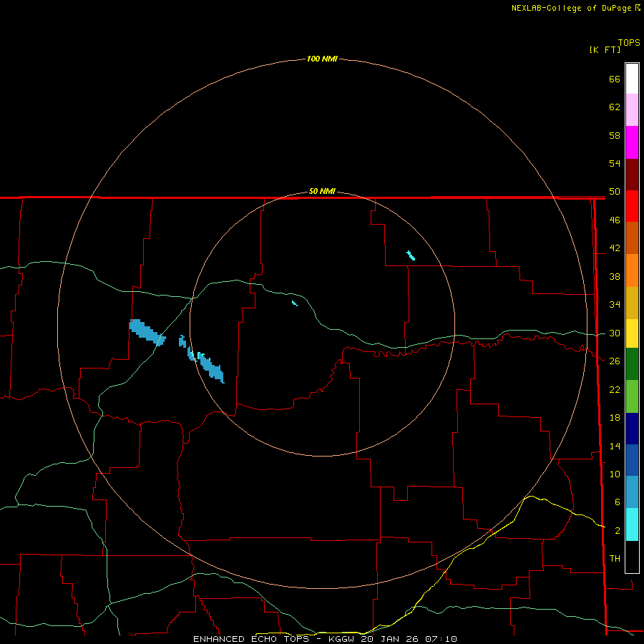Click the black TH swatch at legend bottom

632,557
